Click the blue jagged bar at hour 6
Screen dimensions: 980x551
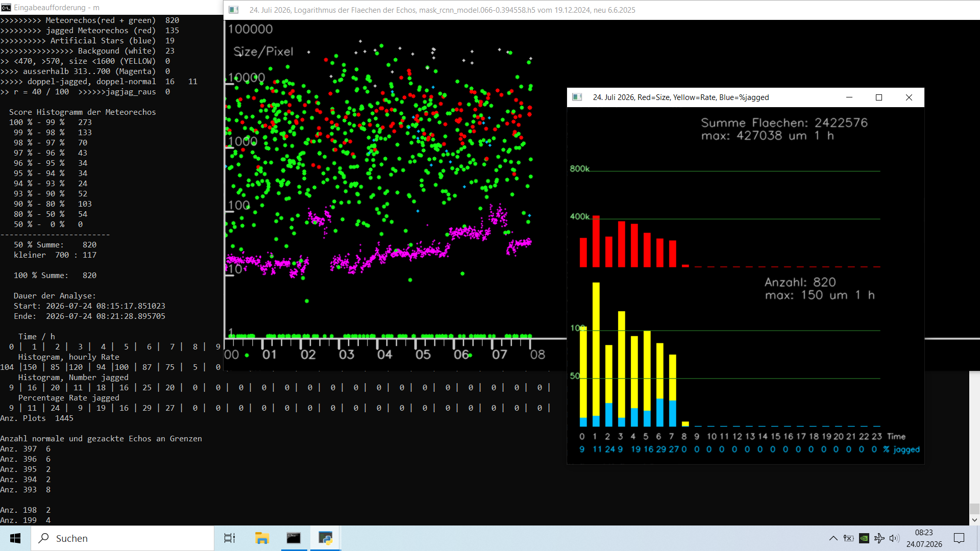pos(660,413)
